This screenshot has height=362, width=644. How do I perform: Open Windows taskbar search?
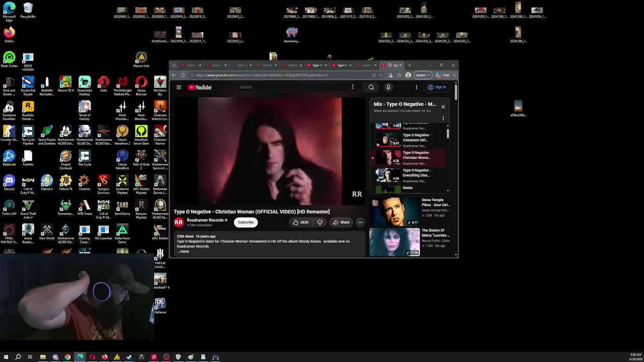[x=18, y=357]
